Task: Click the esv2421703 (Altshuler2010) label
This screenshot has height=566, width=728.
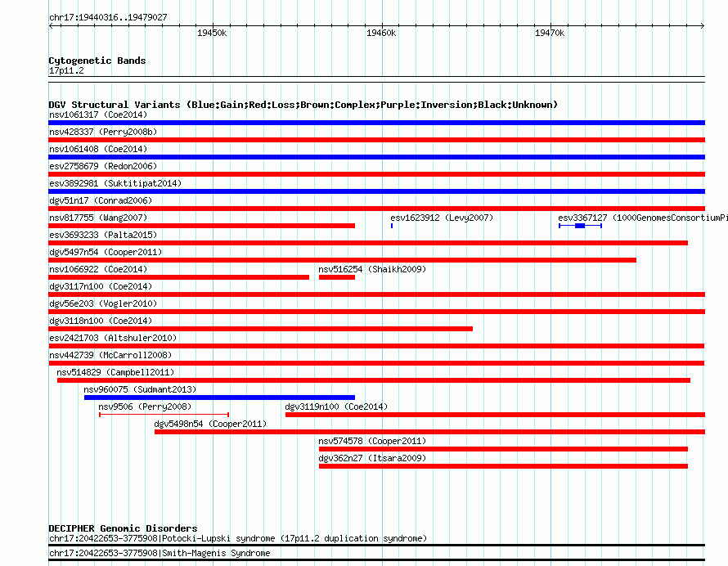Action: click(113, 338)
